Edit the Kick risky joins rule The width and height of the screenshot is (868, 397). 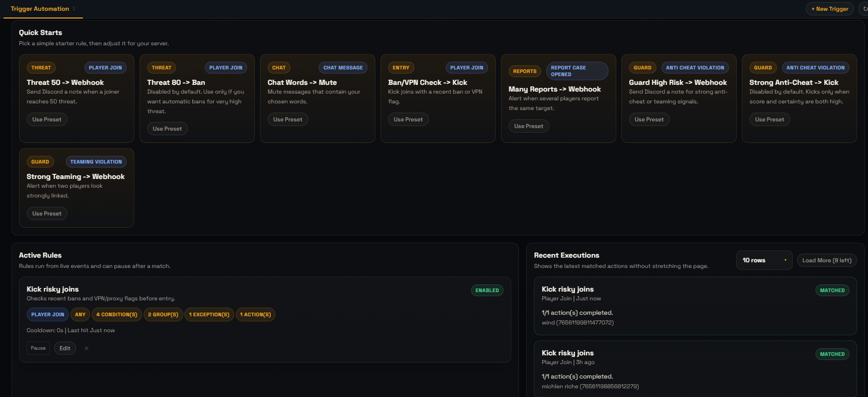pyautogui.click(x=65, y=348)
